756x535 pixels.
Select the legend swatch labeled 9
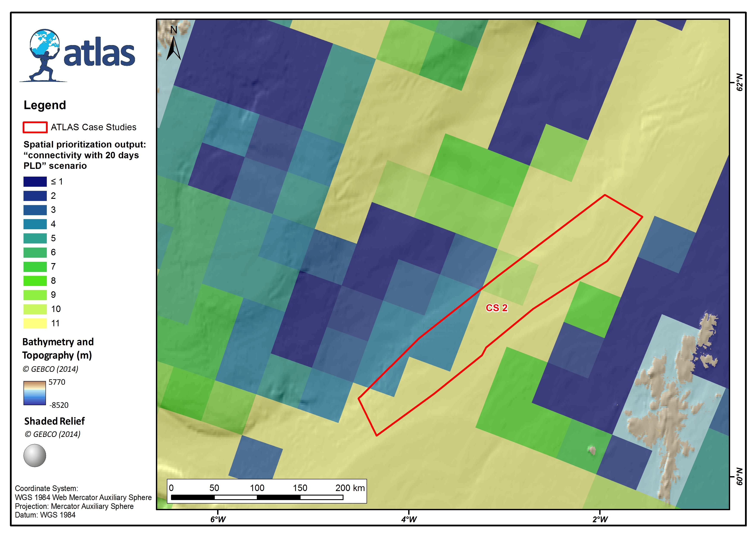35,295
